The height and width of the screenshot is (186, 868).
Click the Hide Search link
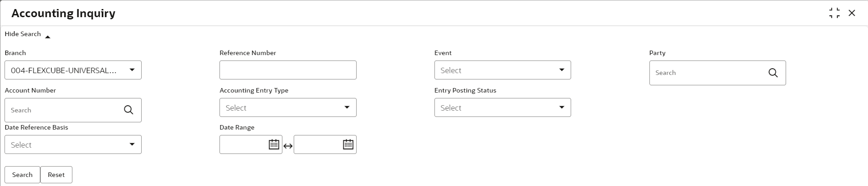[x=23, y=34]
